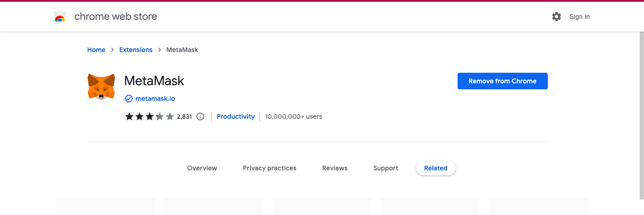The width and height of the screenshot is (644, 215).
Task: Open the Support tab
Action: coord(386,168)
